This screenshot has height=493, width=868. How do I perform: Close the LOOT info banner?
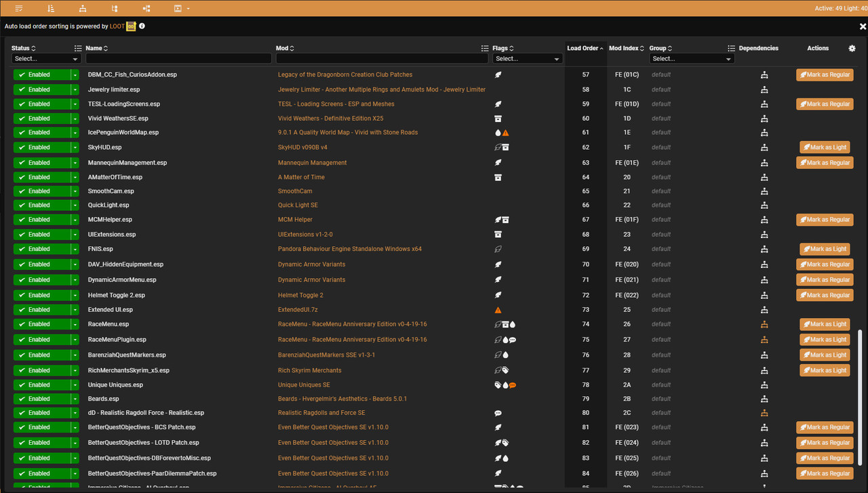[863, 26]
